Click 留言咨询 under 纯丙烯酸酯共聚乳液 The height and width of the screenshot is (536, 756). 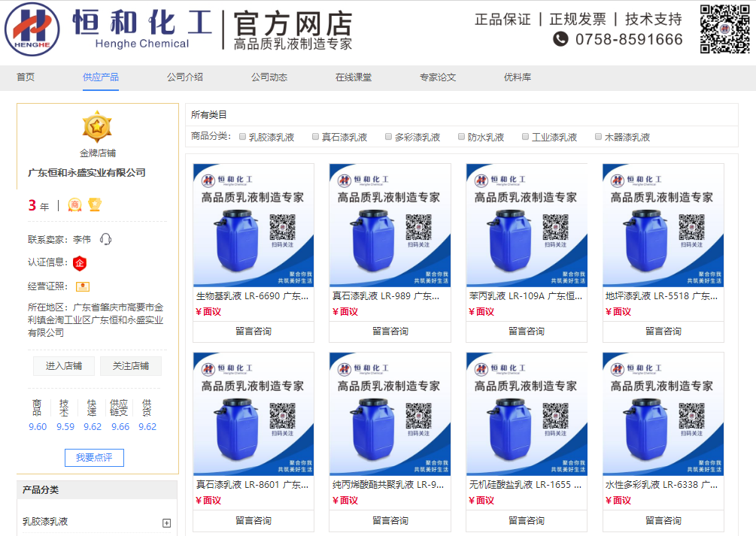(390, 520)
